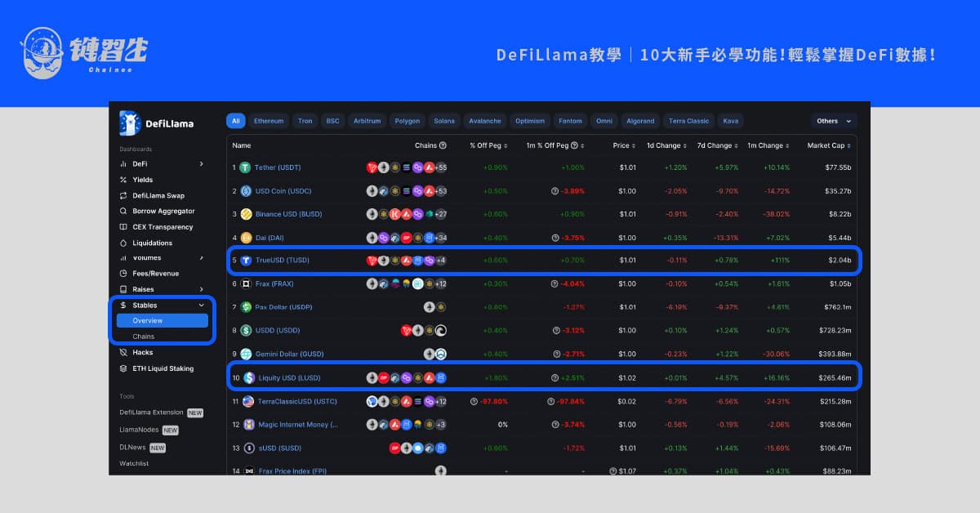Click the +55 chains badge for Tether

tap(441, 167)
